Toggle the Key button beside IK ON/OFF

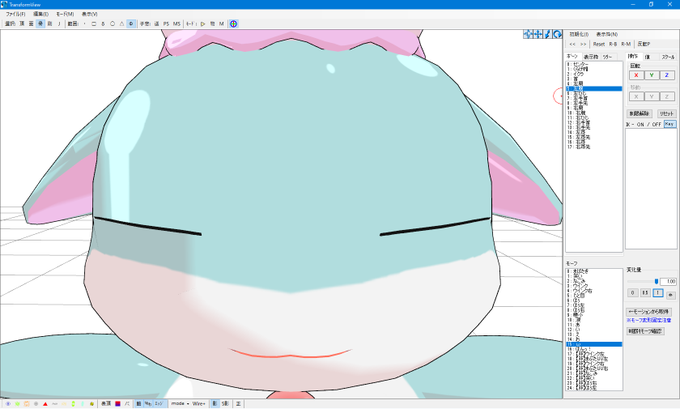coord(670,124)
